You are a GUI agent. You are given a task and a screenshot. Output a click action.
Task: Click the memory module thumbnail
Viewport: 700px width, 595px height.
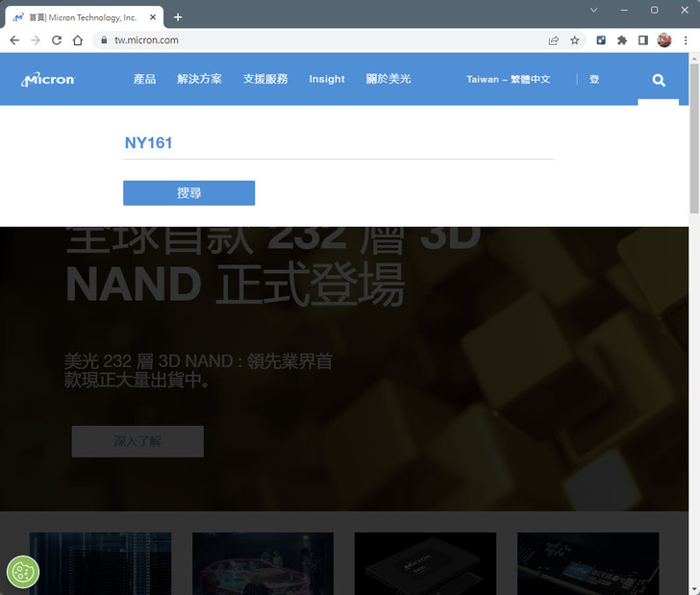tap(587, 563)
